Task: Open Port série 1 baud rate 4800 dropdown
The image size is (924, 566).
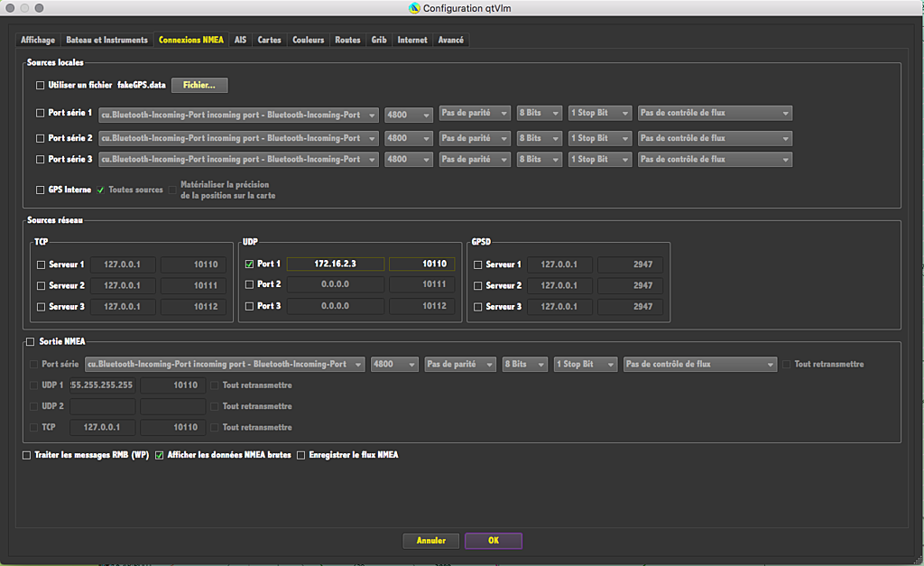Action: click(x=409, y=115)
